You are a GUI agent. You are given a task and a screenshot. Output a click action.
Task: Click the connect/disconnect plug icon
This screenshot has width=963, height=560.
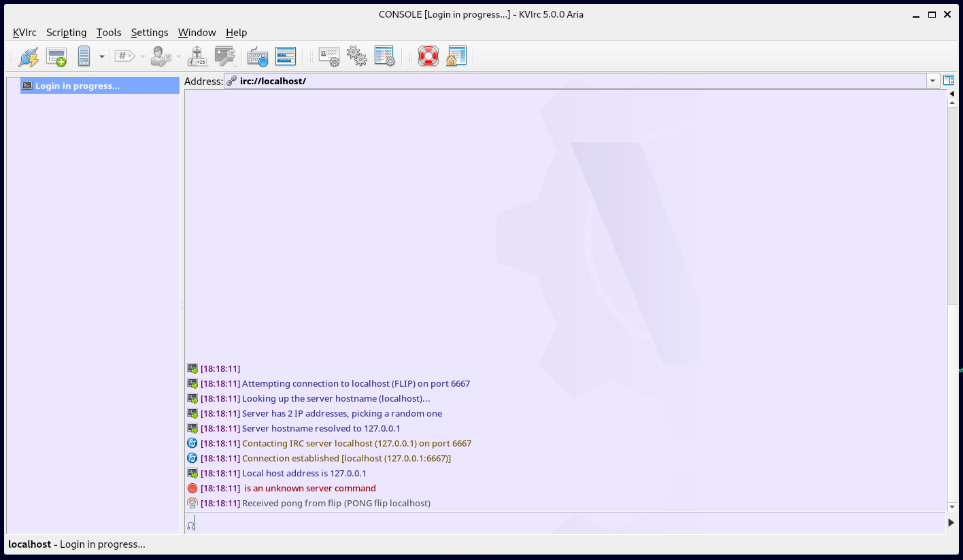(x=29, y=56)
